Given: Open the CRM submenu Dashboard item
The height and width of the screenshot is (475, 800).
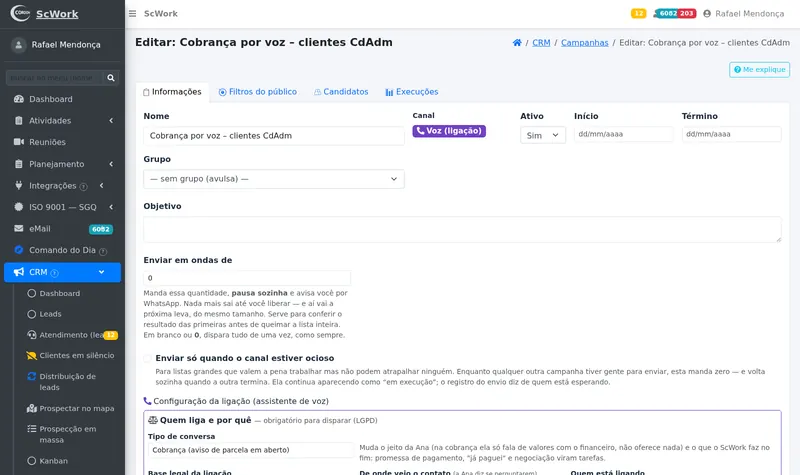Looking at the screenshot, I should click(x=60, y=293).
